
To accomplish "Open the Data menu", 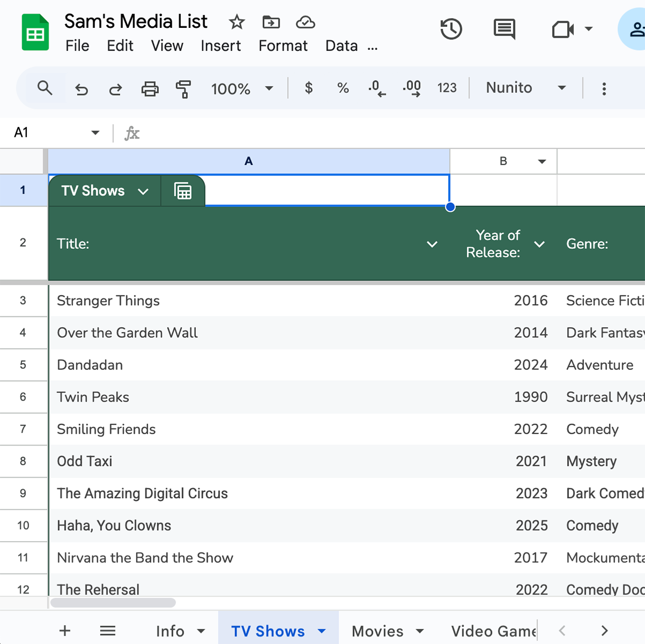I will [x=341, y=46].
